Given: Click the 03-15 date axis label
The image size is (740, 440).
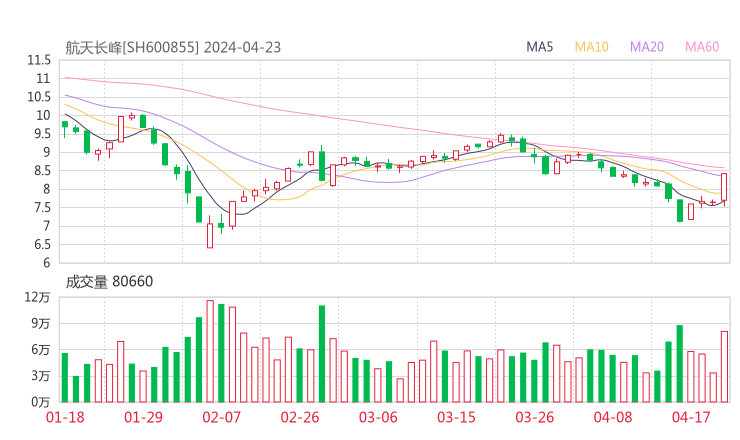Looking at the screenshot, I should [456, 417].
